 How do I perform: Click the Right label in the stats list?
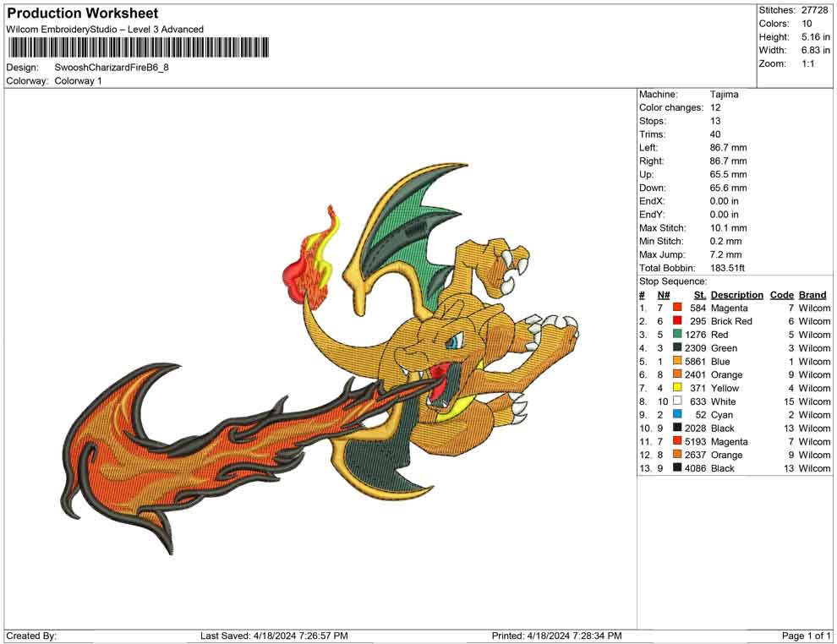click(x=651, y=161)
